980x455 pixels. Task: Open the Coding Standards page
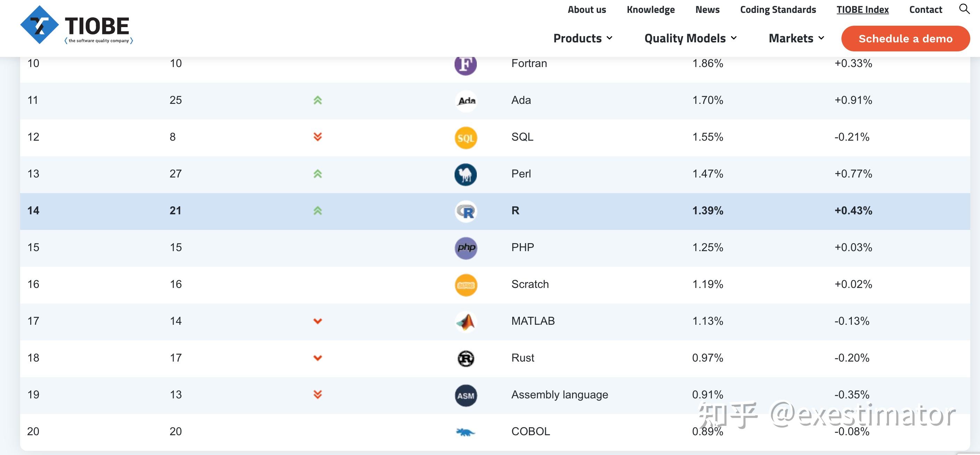(x=778, y=9)
